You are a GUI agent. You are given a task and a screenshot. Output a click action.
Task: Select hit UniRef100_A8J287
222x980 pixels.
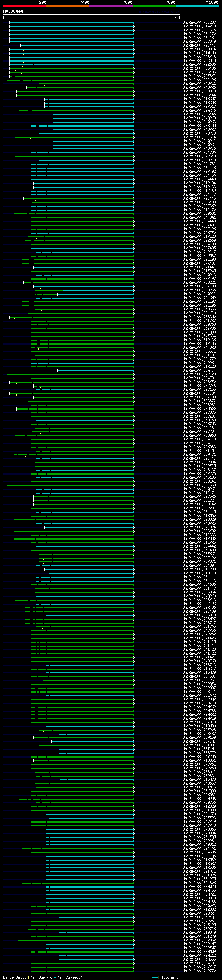click(199, 23)
